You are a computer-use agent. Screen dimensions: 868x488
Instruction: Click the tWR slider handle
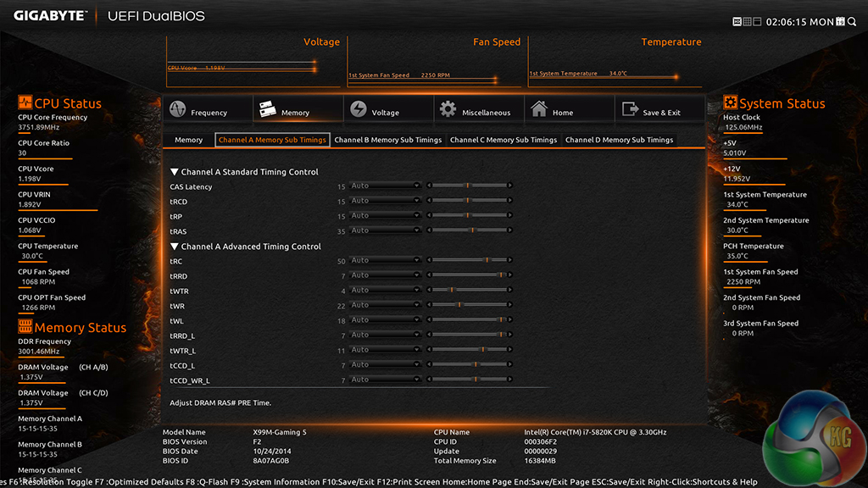(459, 305)
